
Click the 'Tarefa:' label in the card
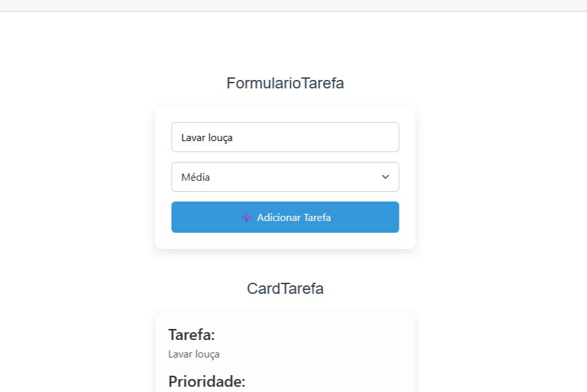pos(192,335)
